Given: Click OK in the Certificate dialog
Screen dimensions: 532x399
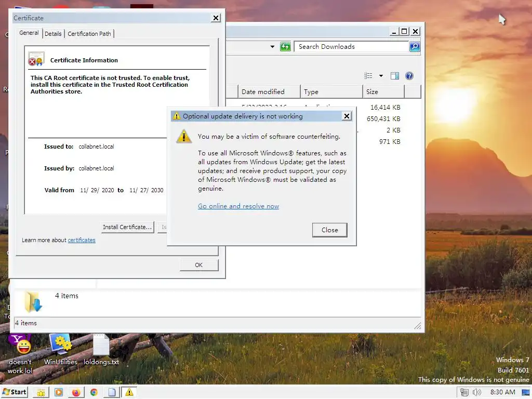Looking at the screenshot, I should [x=199, y=265].
